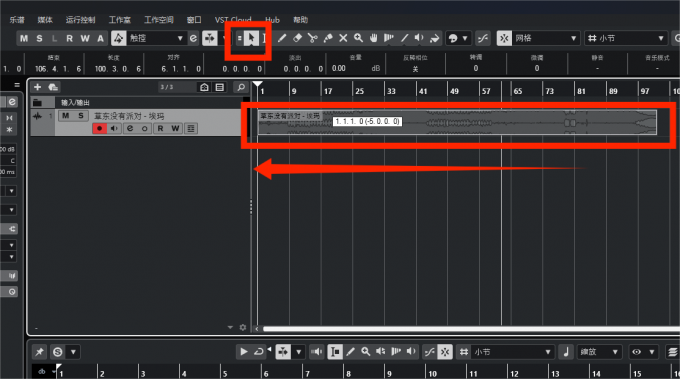This screenshot has height=379, width=680.
Task: Mute the audio track with M button
Action: pyautogui.click(x=65, y=116)
